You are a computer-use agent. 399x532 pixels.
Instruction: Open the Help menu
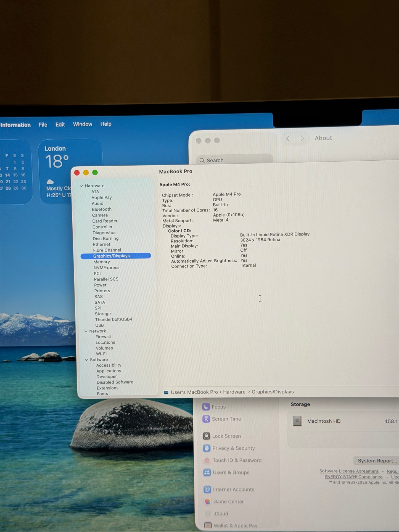click(106, 124)
